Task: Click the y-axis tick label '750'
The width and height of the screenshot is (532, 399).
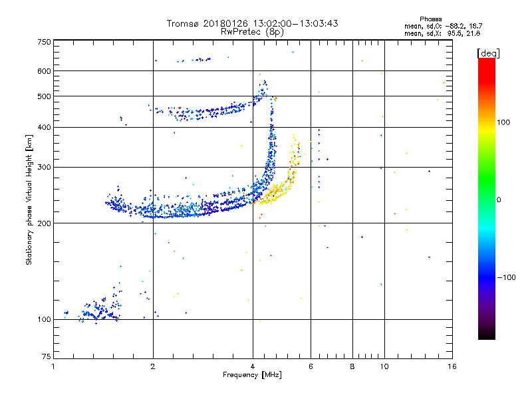Action: click(44, 42)
